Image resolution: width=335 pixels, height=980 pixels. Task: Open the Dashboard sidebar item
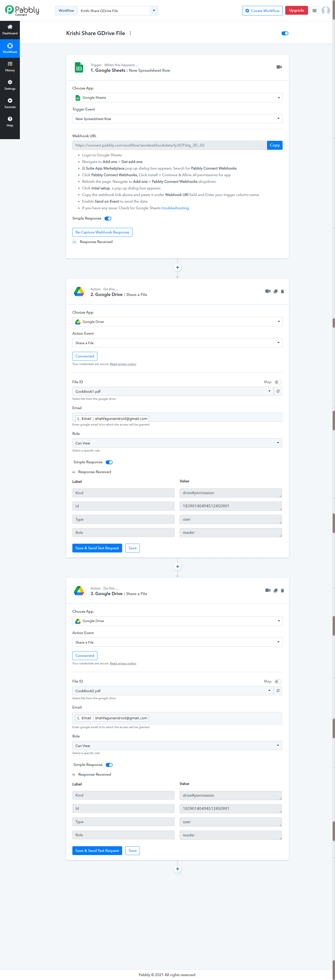10,30
